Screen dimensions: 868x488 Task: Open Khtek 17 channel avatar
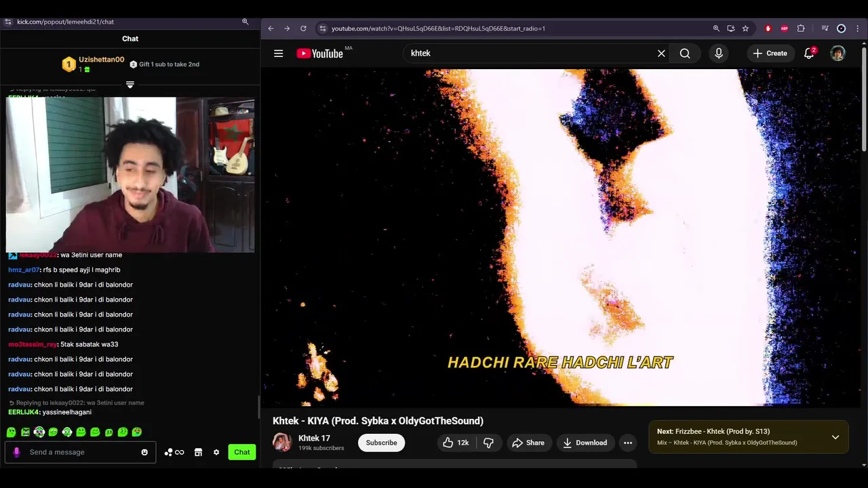282,443
